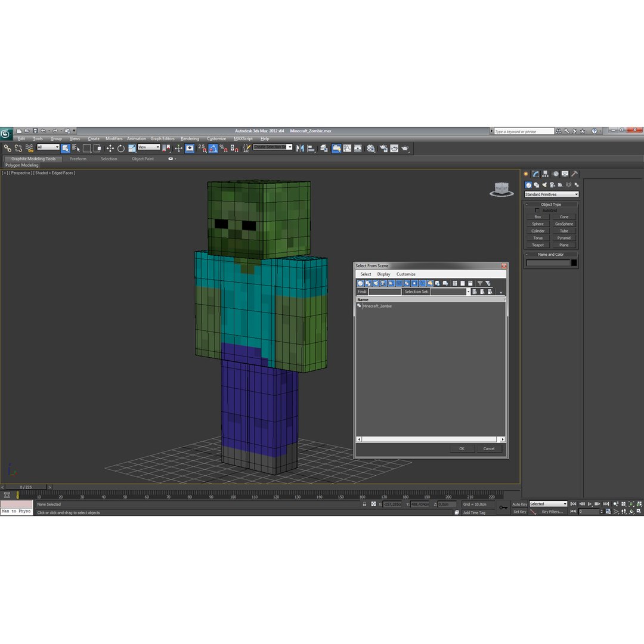Switch to the Motion command panel tab

[555, 174]
